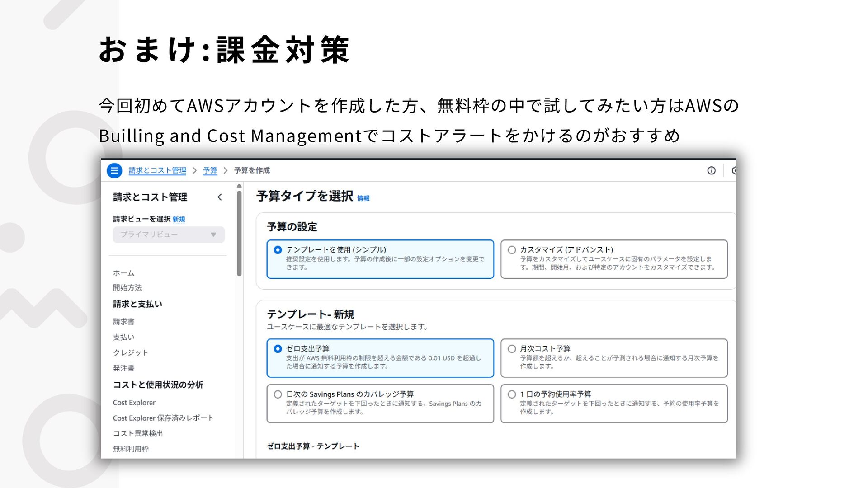Choose 日次の Savings Plans のカバレッジ予算

click(x=278, y=394)
